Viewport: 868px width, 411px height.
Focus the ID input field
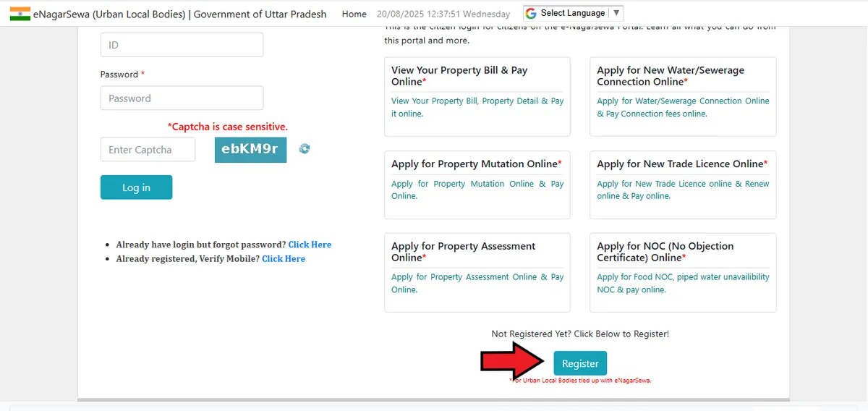point(182,45)
